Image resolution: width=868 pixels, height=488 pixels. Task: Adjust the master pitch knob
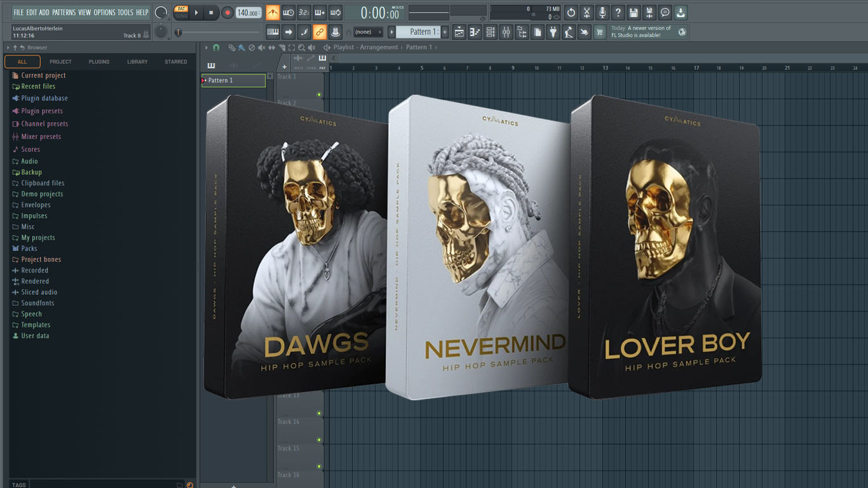tap(161, 31)
